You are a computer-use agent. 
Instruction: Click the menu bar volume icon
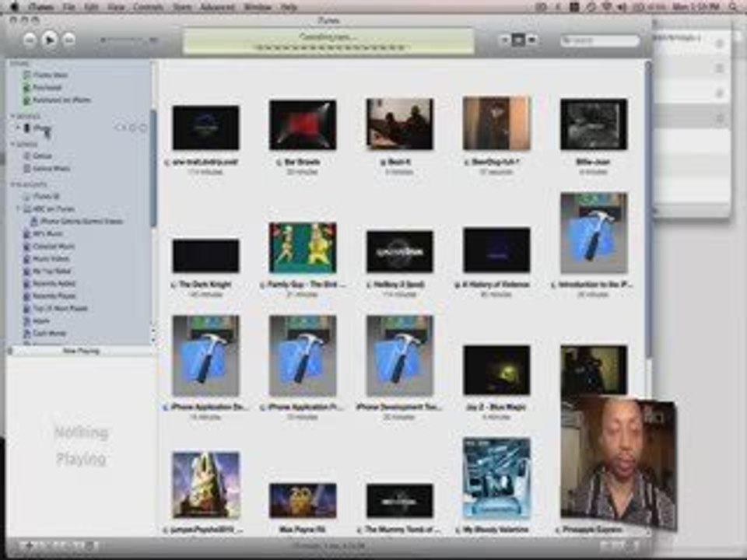coord(622,7)
